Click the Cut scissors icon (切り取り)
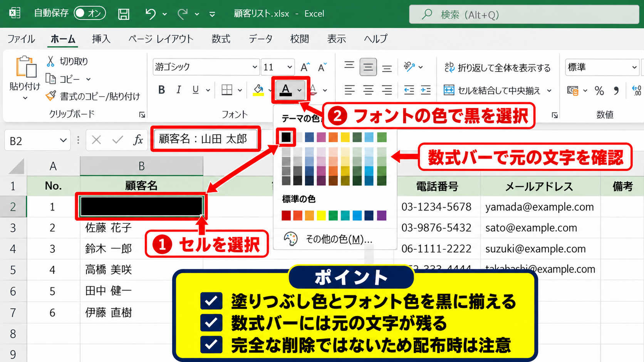This screenshot has width=644, height=362. click(50, 61)
